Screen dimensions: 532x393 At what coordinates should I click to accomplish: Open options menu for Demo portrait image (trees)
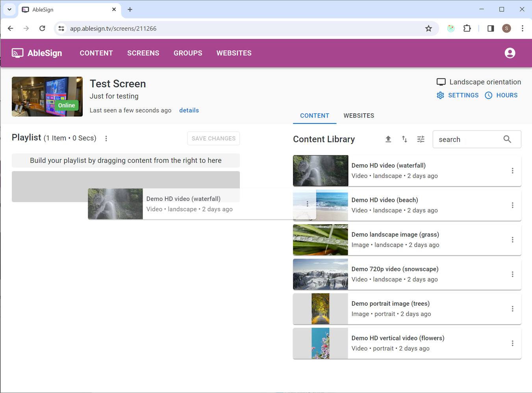click(512, 309)
